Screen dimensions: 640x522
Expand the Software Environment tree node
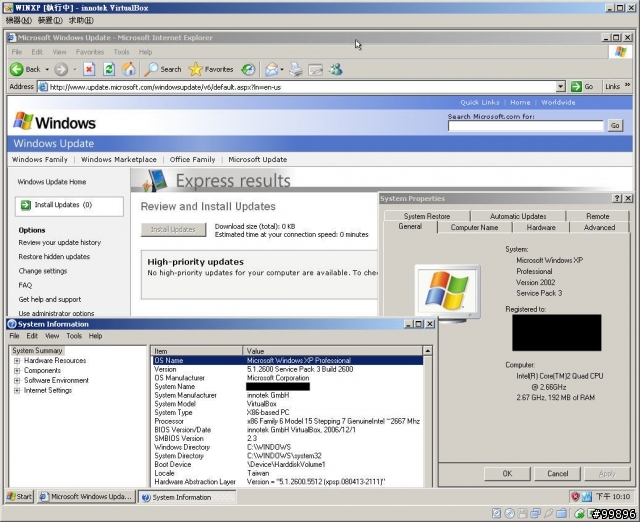pyautogui.click(x=17, y=380)
